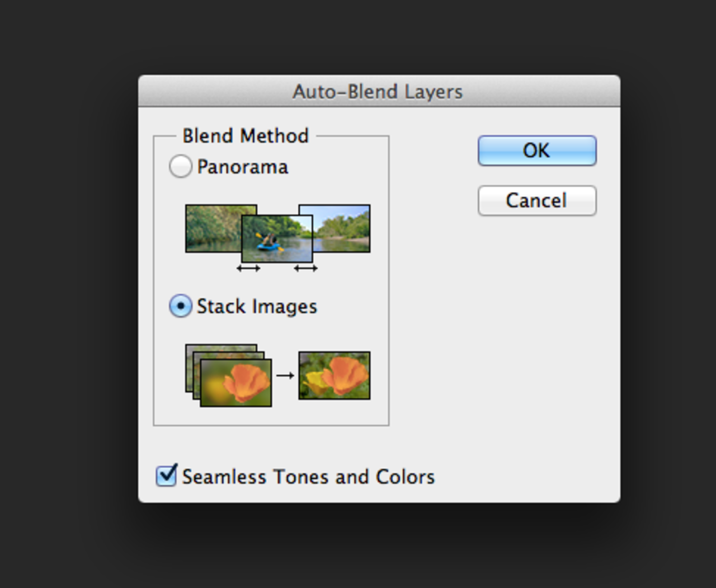
Task: Click the sharp blended poppy result image
Action: [x=334, y=375]
